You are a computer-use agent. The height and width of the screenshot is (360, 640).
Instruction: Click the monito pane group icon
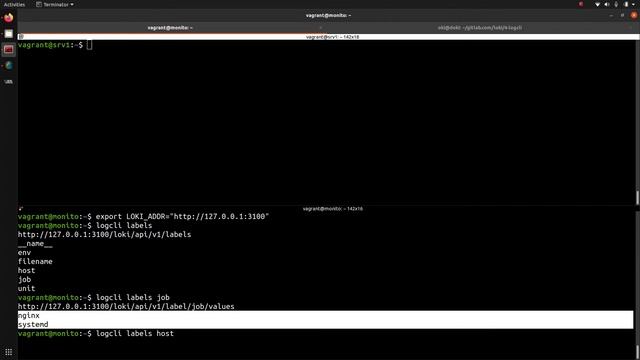pyautogui.click(x=21, y=209)
